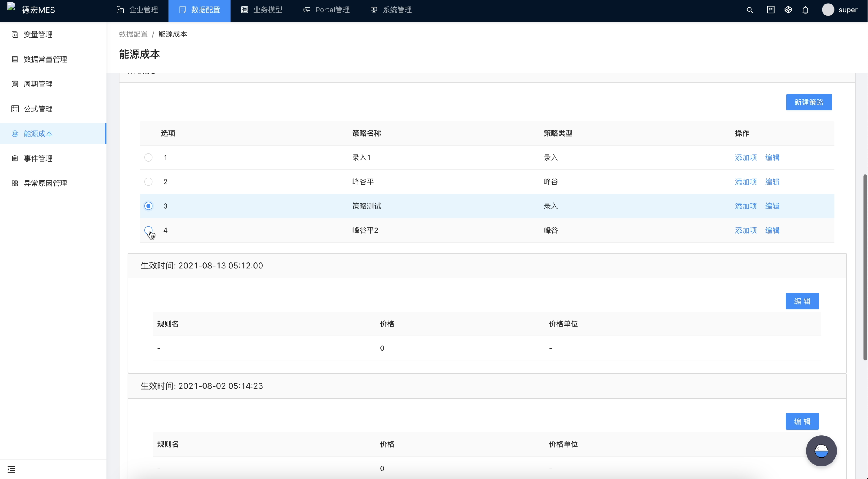The height and width of the screenshot is (479, 868).
Task: Click the 数据配置 tab icon
Action: coord(182,10)
